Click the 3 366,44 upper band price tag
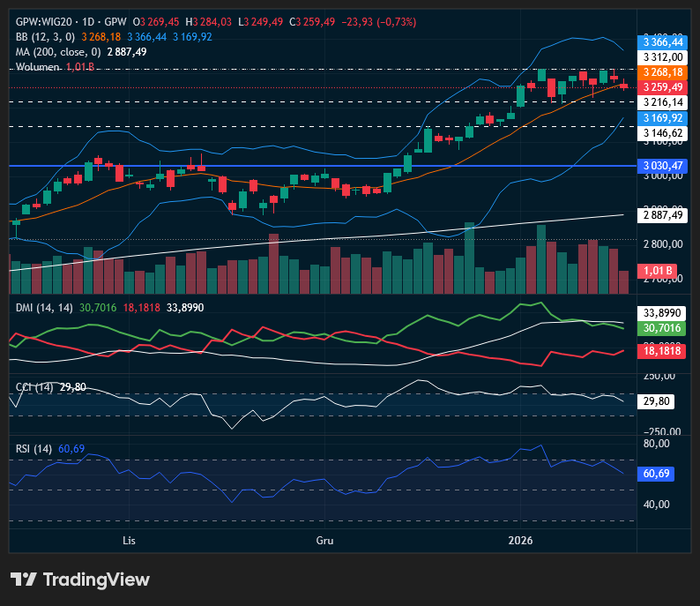Viewport: 700px width, 606px height. point(663,41)
